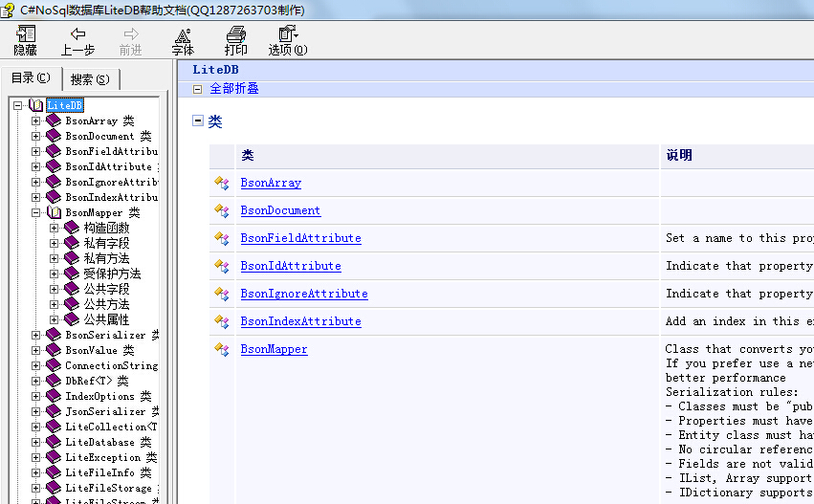Collapse the BsonMapper 类 tree node
The height and width of the screenshot is (504, 814).
click(x=35, y=213)
